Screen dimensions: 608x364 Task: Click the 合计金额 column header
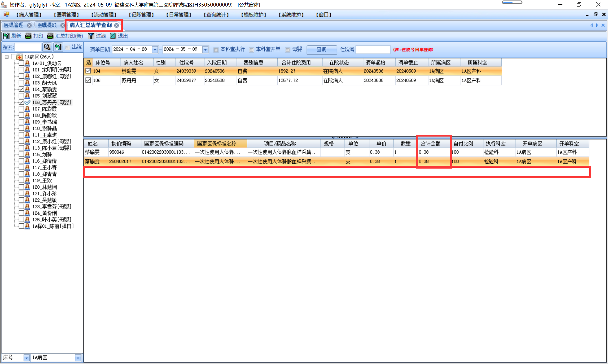pyautogui.click(x=431, y=144)
